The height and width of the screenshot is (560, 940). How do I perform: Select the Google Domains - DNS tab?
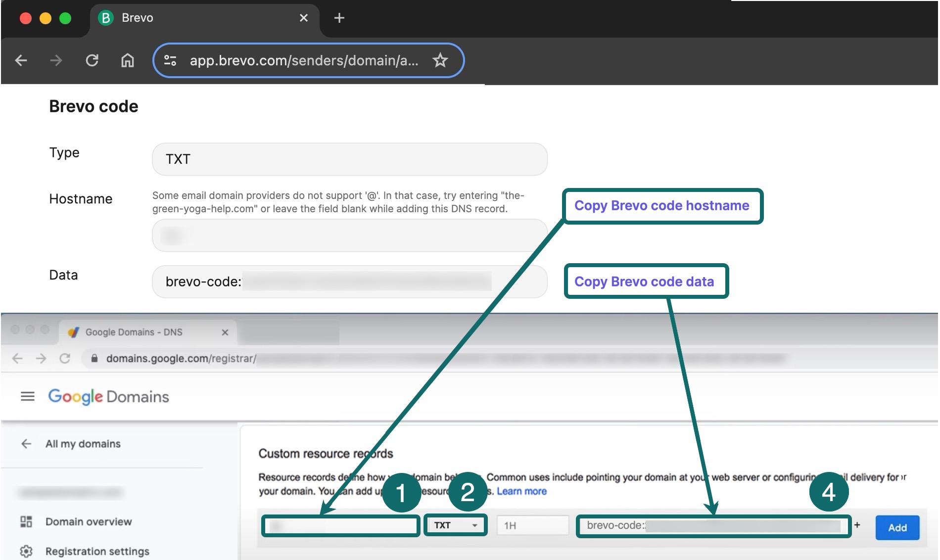pos(148,332)
